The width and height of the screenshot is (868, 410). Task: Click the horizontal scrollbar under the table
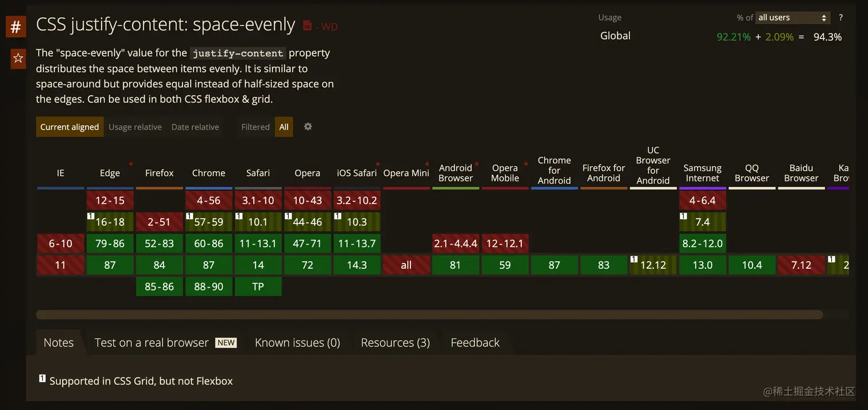[x=429, y=315]
